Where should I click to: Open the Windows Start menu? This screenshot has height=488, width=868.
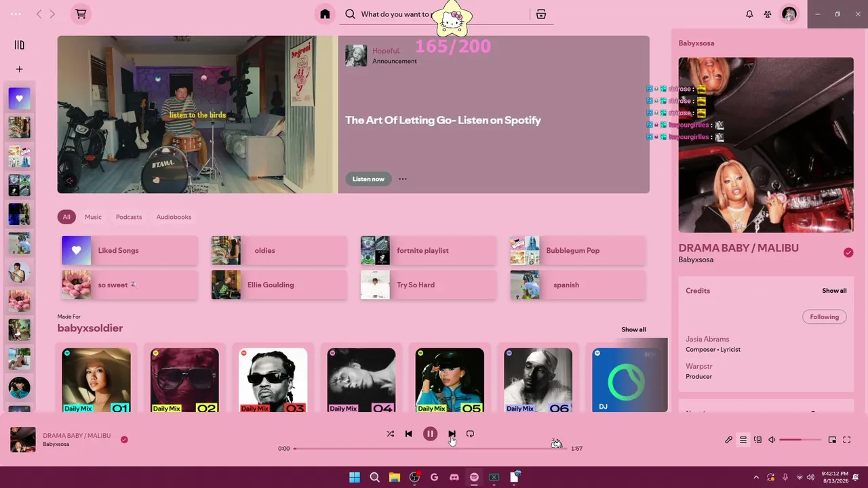click(355, 477)
